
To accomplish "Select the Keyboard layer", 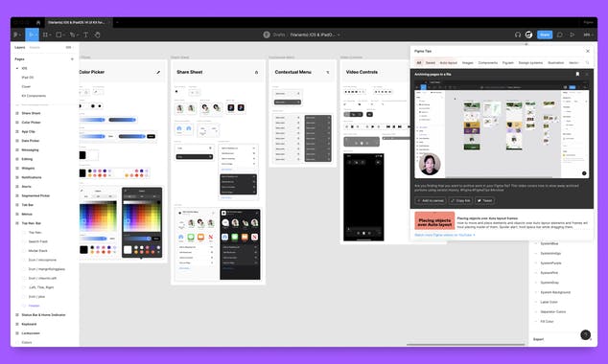I will click(x=29, y=324).
